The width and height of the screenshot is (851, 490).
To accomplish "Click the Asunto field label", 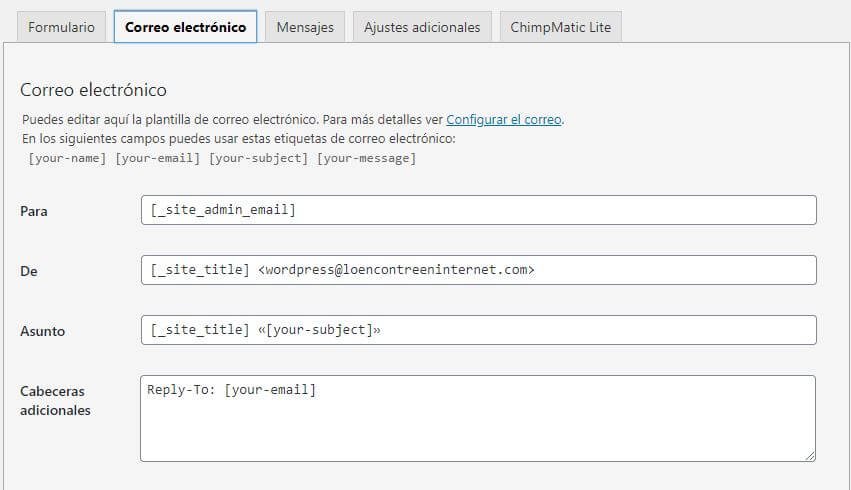I will 42,331.
